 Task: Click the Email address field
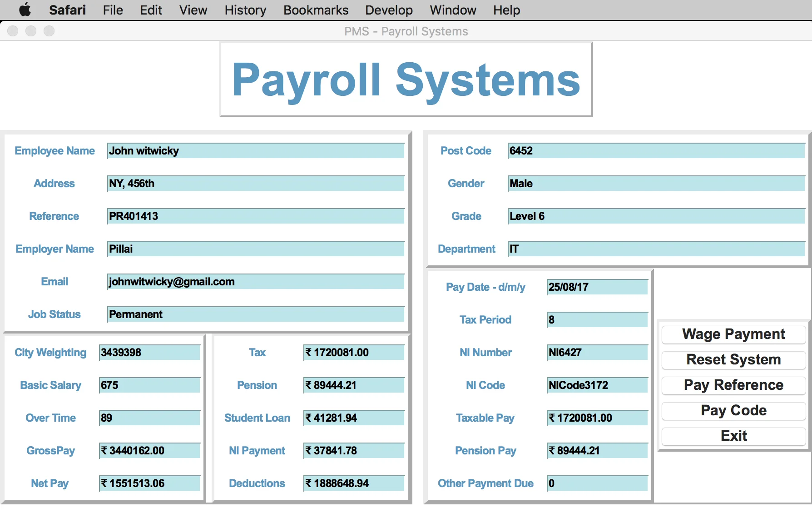pos(256,282)
